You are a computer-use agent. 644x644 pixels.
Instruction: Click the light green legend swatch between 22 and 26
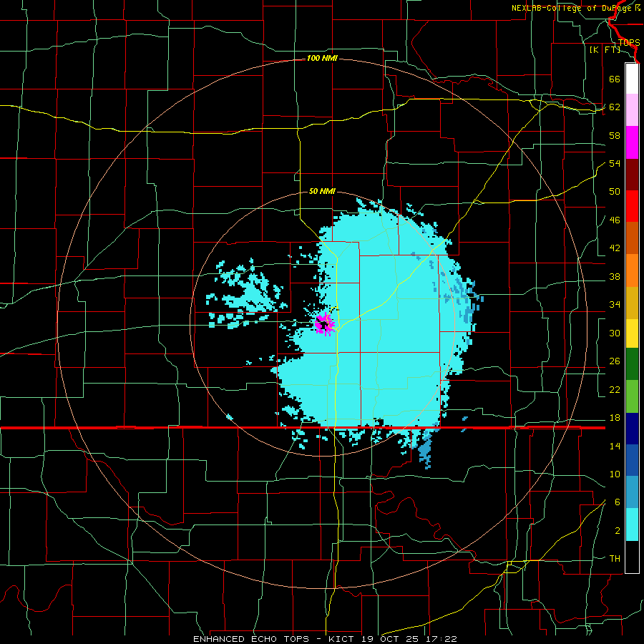(632, 396)
